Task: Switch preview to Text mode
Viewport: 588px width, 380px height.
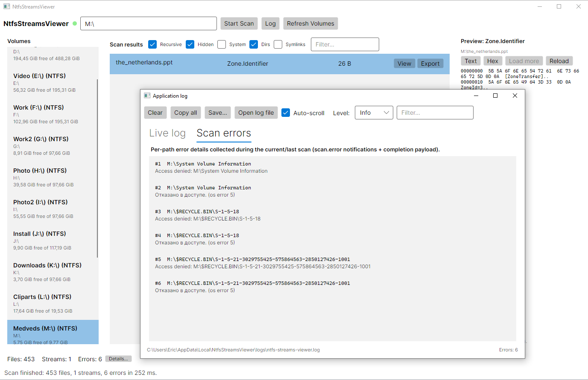Action: [471, 61]
